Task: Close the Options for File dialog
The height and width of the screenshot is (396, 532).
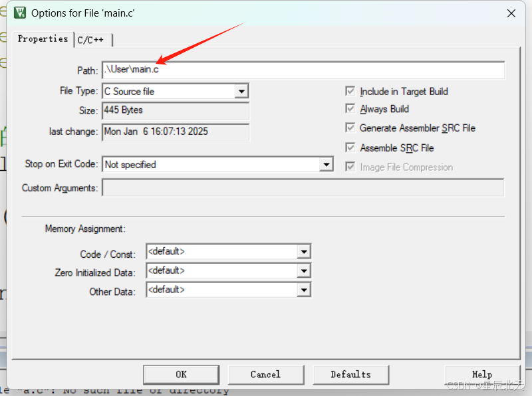Action: click(x=511, y=13)
